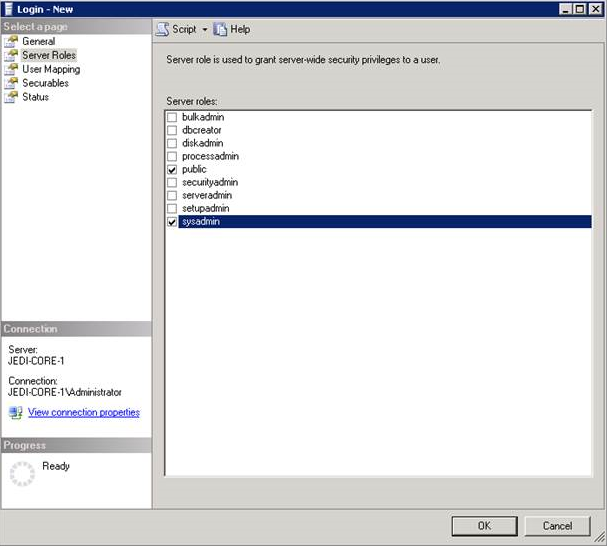
Task: Click the connection properties icon
Action: 15,413
